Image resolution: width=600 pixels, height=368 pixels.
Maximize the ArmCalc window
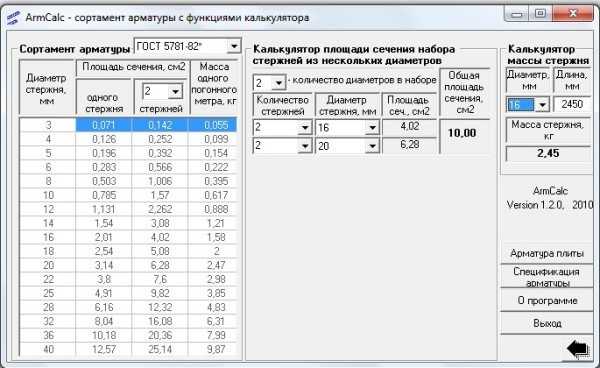click(540, 14)
